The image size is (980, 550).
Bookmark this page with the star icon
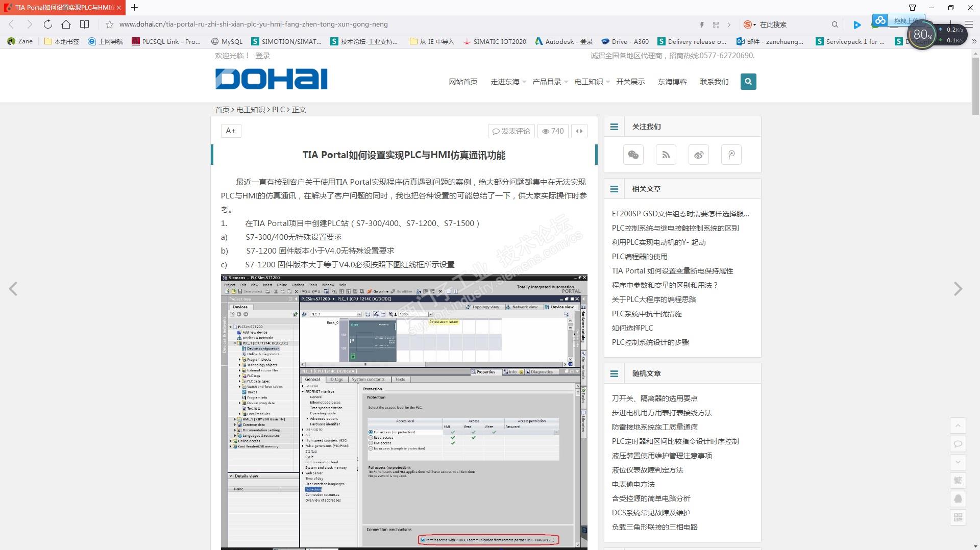[109, 24]
